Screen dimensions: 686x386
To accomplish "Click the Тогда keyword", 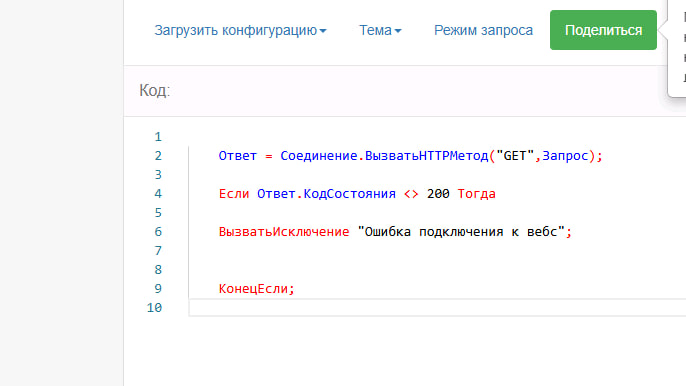I will 476,194.
